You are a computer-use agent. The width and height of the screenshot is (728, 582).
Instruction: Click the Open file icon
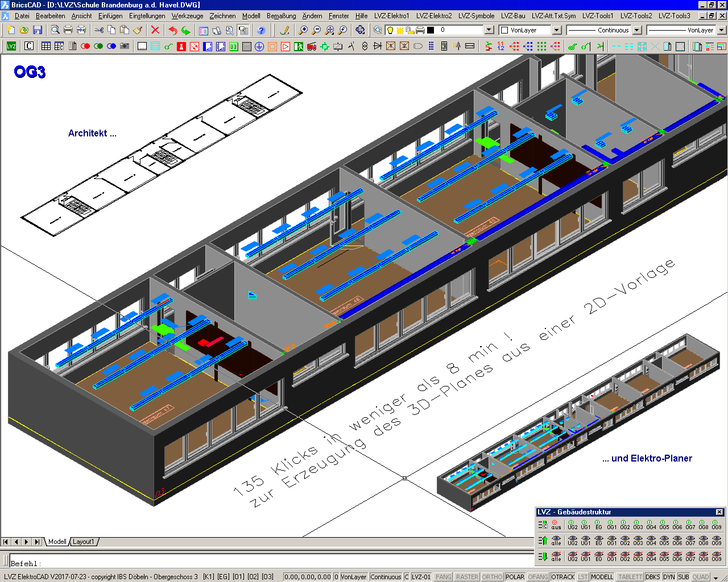pyautogui.click(x=24, y=30)
